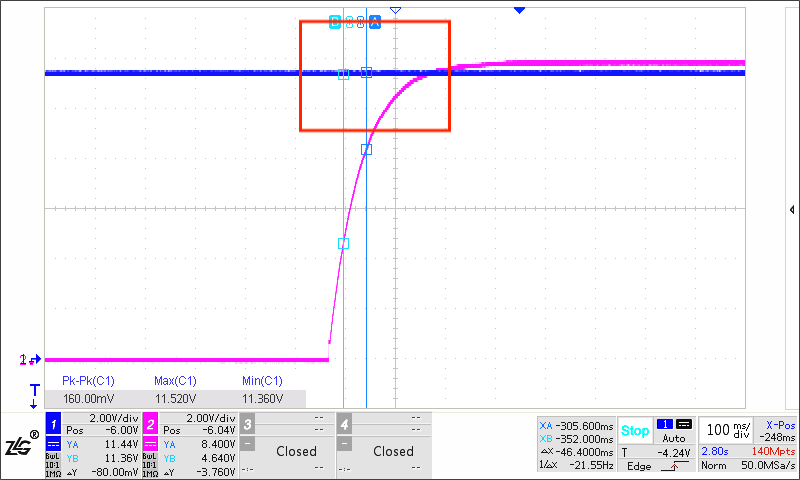
Task: Click the rising edge slope icon
Action: [x=674, y=466]
